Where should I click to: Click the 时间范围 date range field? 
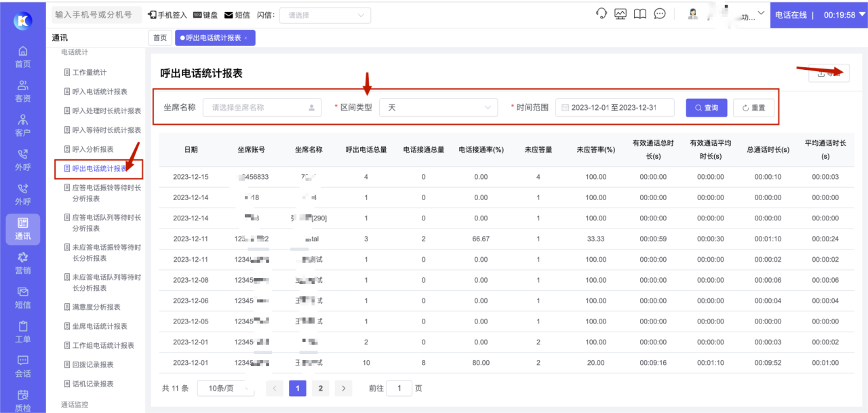pyautogui.click(x=615, y=107)
